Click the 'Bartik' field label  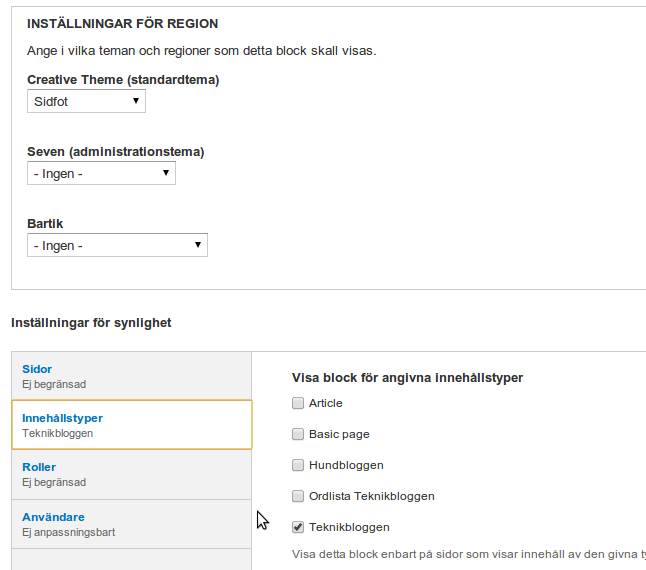45,224
